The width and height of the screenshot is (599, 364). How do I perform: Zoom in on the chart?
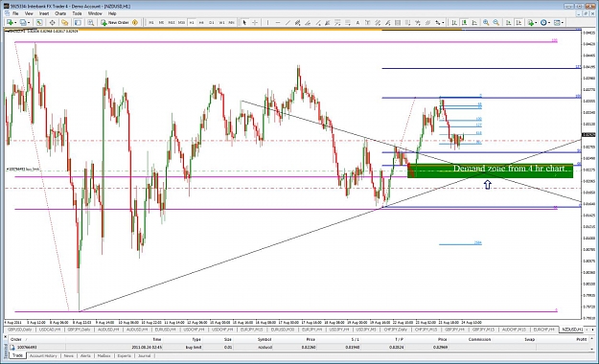pyautogui.click(x=486, y=23)
